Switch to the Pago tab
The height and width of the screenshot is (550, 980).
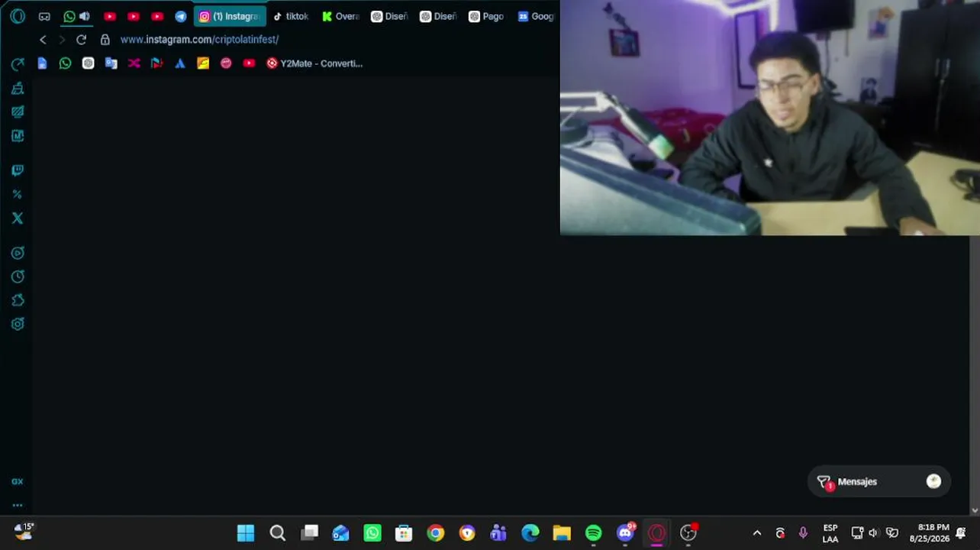[x=486, y=16]
